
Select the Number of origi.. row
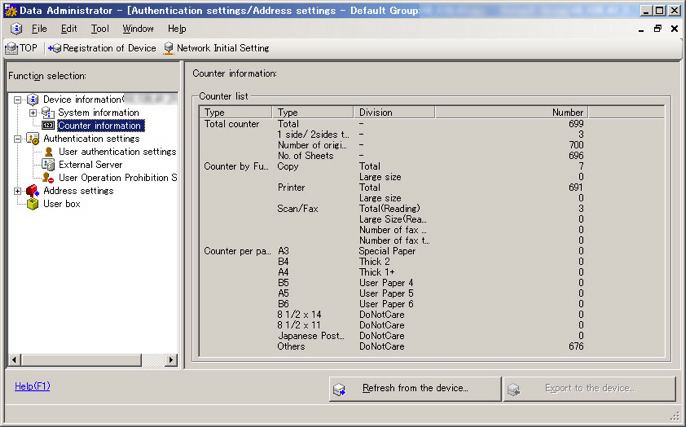point(394,145)
